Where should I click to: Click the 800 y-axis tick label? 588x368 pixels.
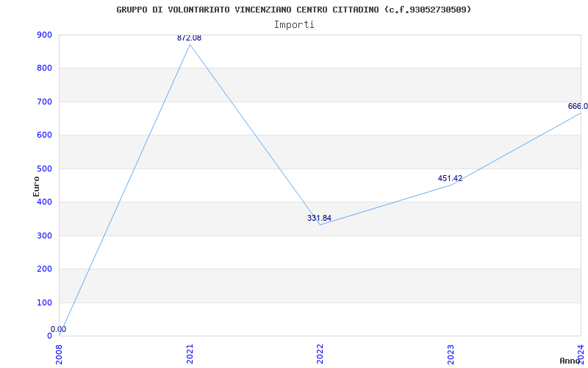[44, 68]
